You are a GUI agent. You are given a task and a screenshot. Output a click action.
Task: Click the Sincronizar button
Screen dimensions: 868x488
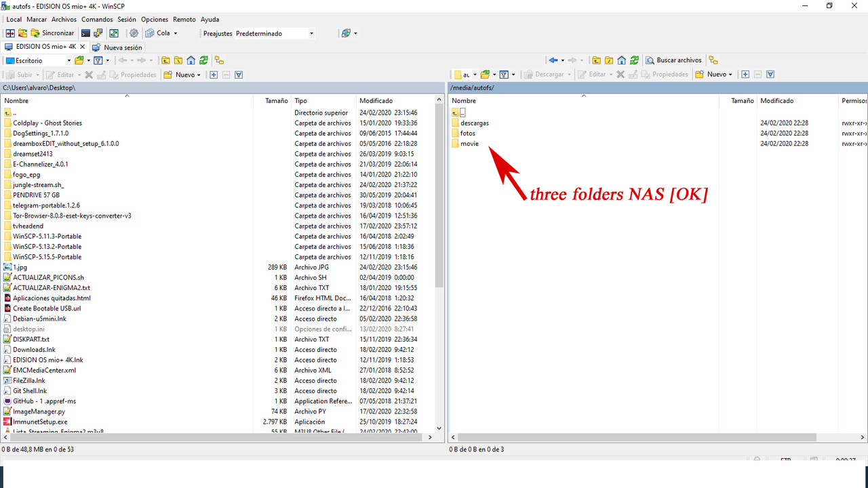(53, 33)
